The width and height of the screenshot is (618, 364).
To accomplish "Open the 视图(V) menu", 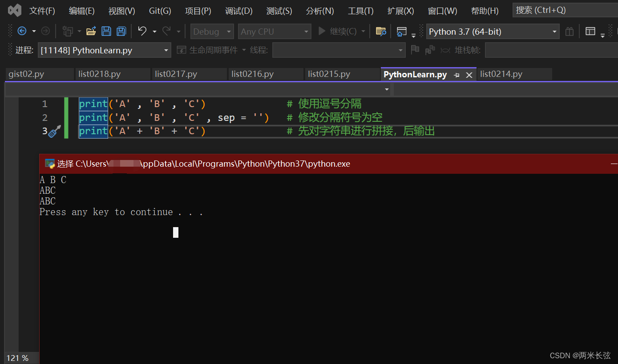I will (x=121, y=11).
